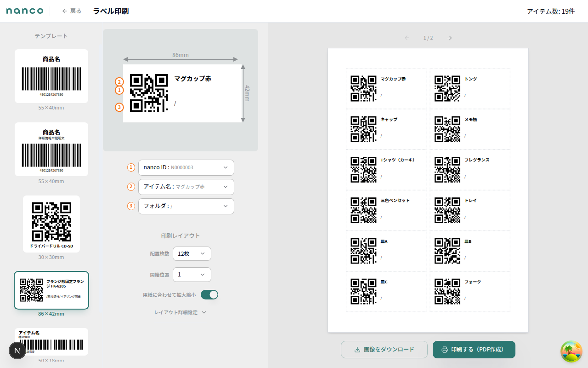Screen dimensions: 588x368
Task: Toggle 用紙に合わせて拡大縮小 switch
Action: 209,295
